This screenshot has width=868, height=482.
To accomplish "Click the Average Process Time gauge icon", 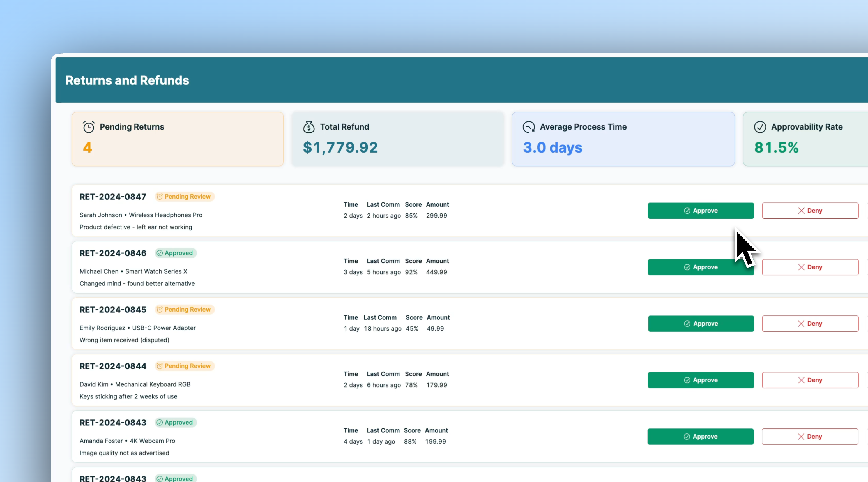I will click(x=529, y=127).
